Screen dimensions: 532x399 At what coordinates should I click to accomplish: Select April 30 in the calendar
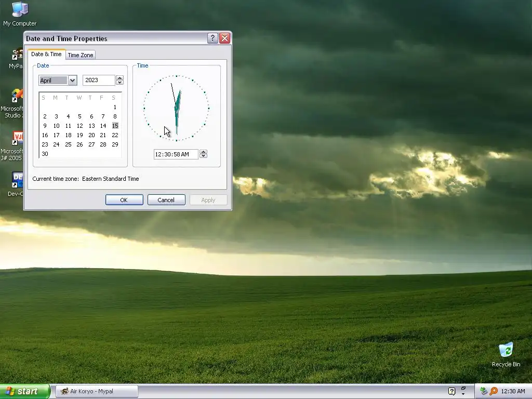point(45,154)
